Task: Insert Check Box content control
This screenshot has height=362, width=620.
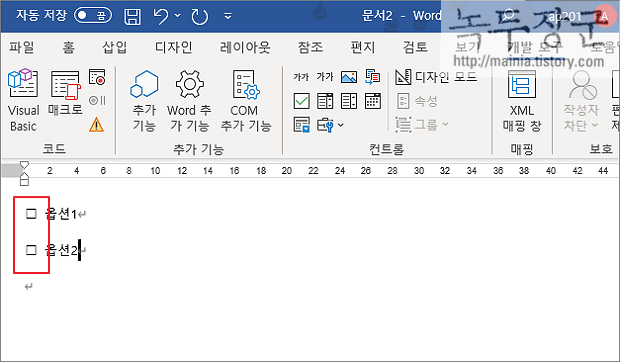Action: [x=301, y=101]
